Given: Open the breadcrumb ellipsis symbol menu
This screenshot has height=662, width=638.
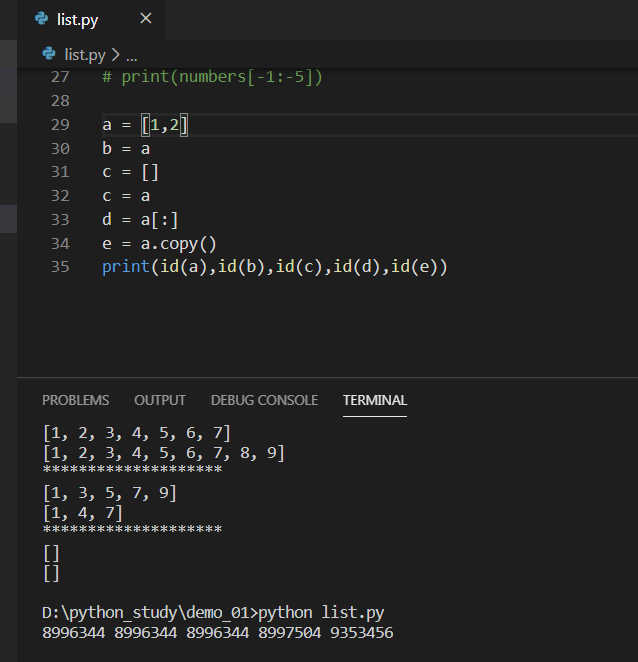Looking at the screenshot, I should (132, 55).
